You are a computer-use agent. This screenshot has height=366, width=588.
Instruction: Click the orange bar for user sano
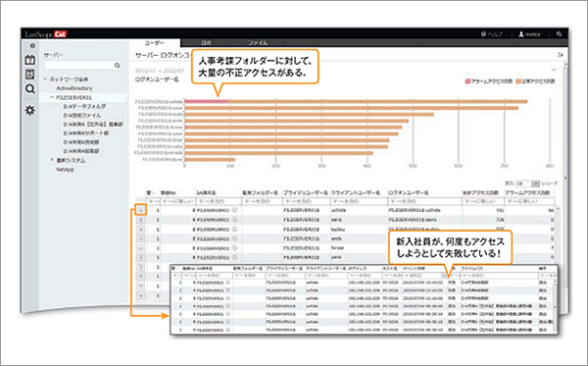[352, 108]
